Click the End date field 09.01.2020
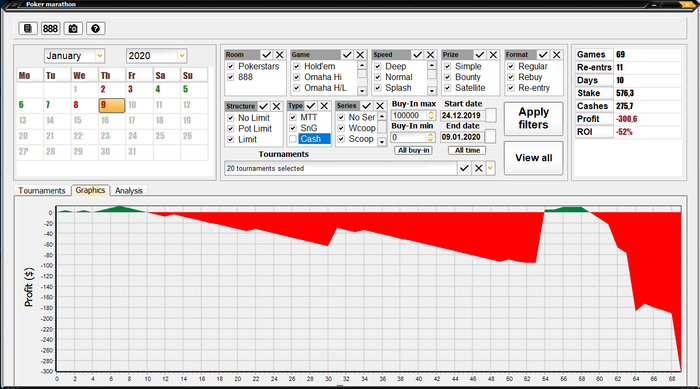 point(462,137)
